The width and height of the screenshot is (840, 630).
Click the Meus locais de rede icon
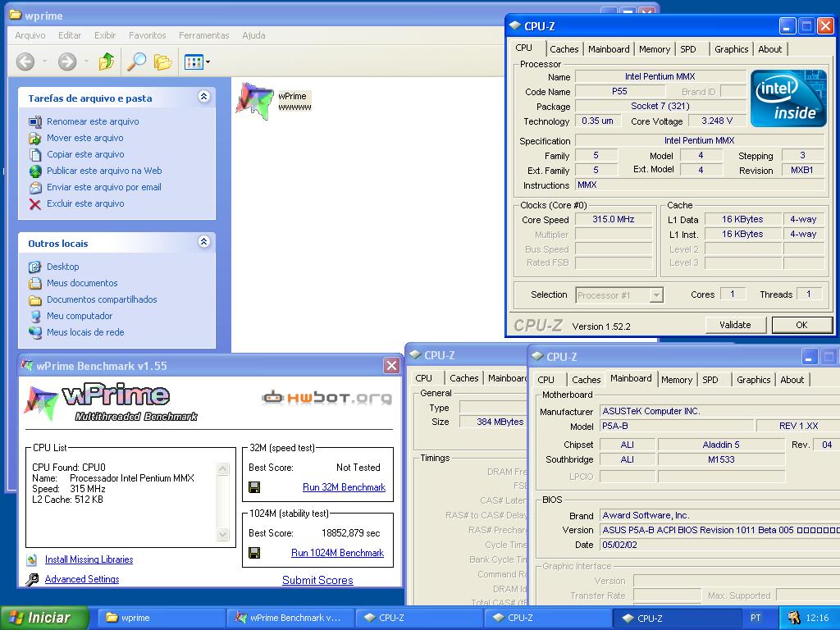tap(35, 333)
